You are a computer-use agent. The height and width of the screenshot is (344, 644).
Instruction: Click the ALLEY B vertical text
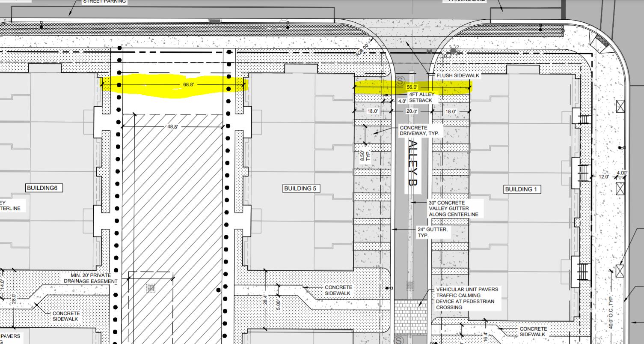point(414,162)
